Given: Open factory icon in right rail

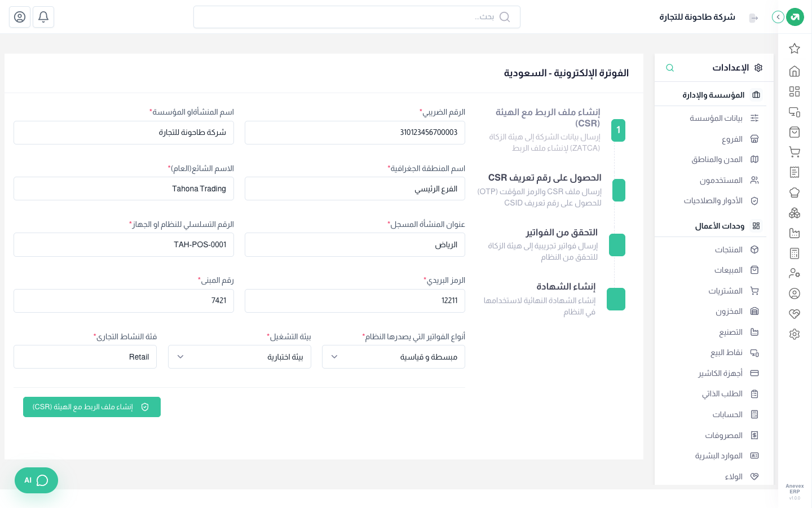Looking at the screenshot, I should pos(795,233).
